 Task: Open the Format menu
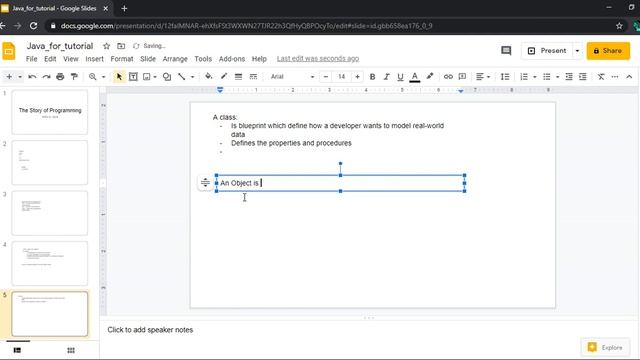click(122, 59)
